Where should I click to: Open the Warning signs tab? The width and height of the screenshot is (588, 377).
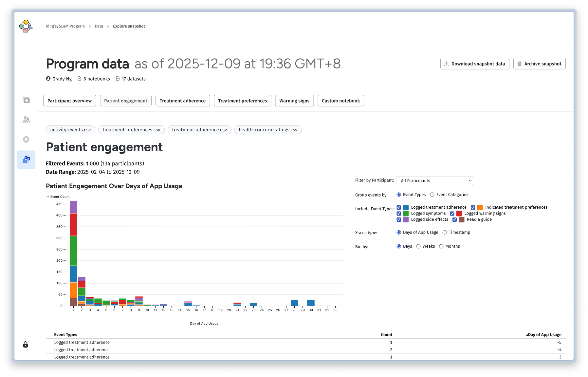click(x=294, y=101)
